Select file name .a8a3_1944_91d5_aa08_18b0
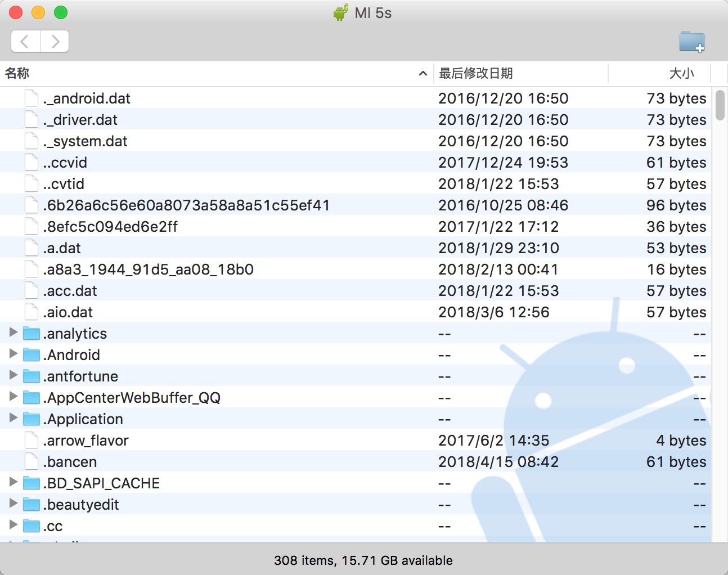Viewport: 728px width, 575px height. (x=149, y=269)
